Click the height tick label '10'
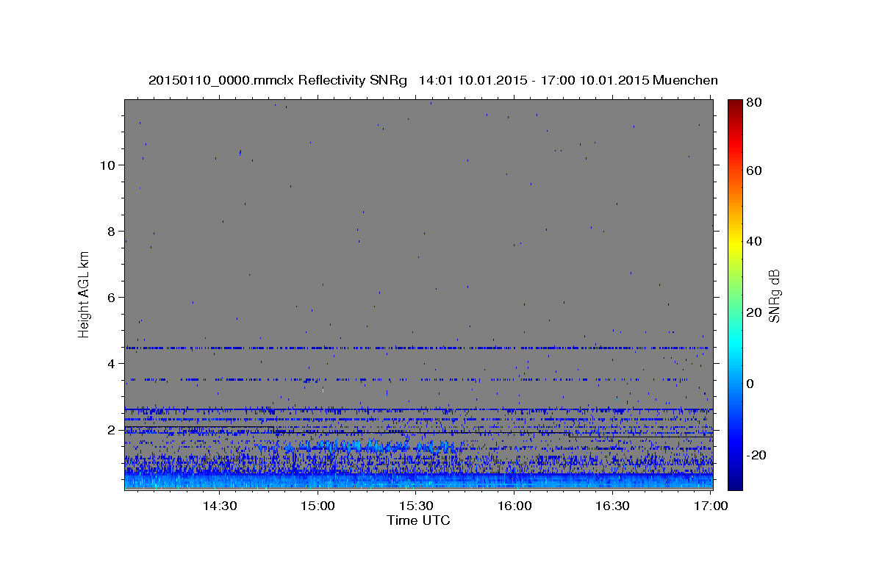882x588 pixels. 107,165
